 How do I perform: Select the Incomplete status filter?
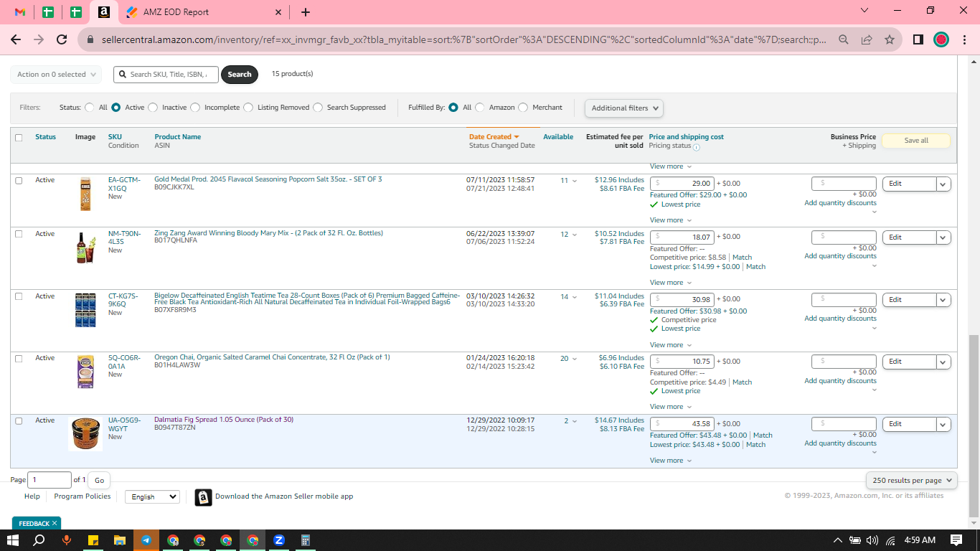tap(195, 108)
